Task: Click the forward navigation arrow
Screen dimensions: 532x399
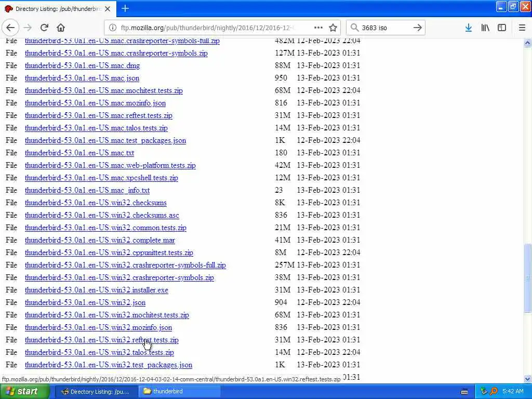Action: (x=28, y=28)
